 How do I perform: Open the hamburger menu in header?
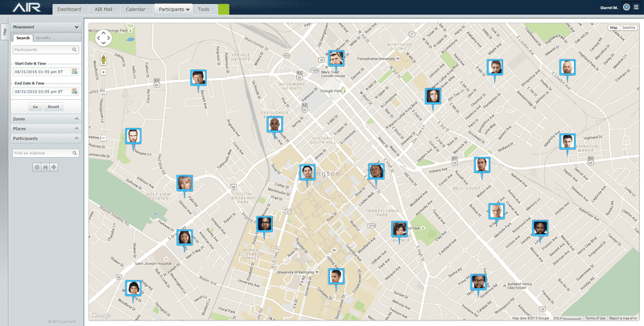click(636, 7)
